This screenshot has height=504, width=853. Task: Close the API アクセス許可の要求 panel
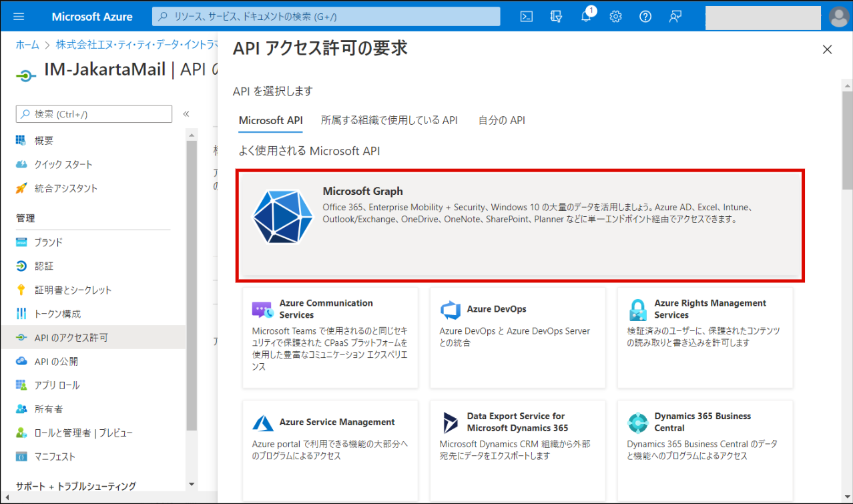pos(827,49)
